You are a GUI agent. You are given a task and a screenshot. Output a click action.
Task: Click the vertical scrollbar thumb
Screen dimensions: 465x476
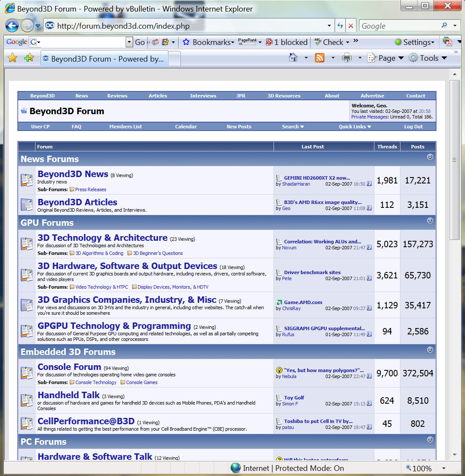454,160
